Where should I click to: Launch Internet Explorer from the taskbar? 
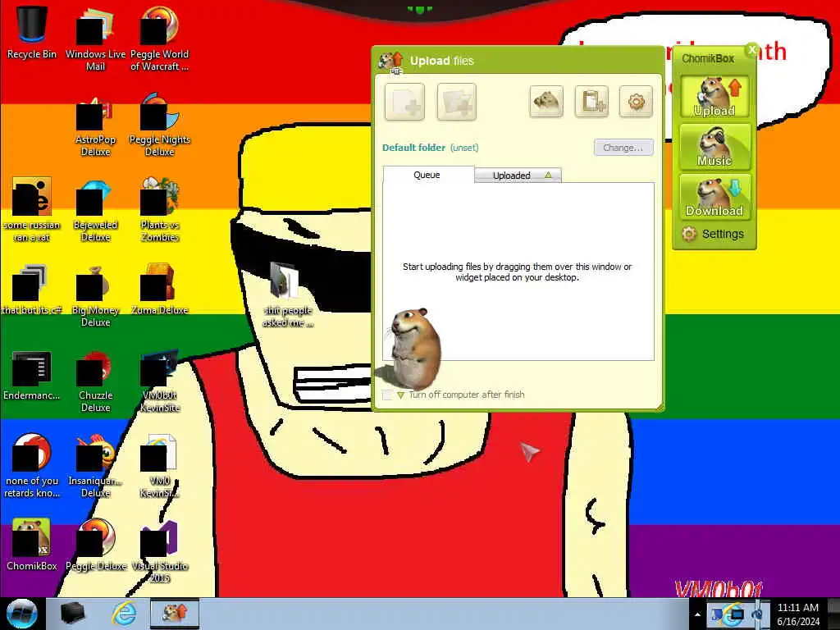pyautogui.click(x=124, y=614)
